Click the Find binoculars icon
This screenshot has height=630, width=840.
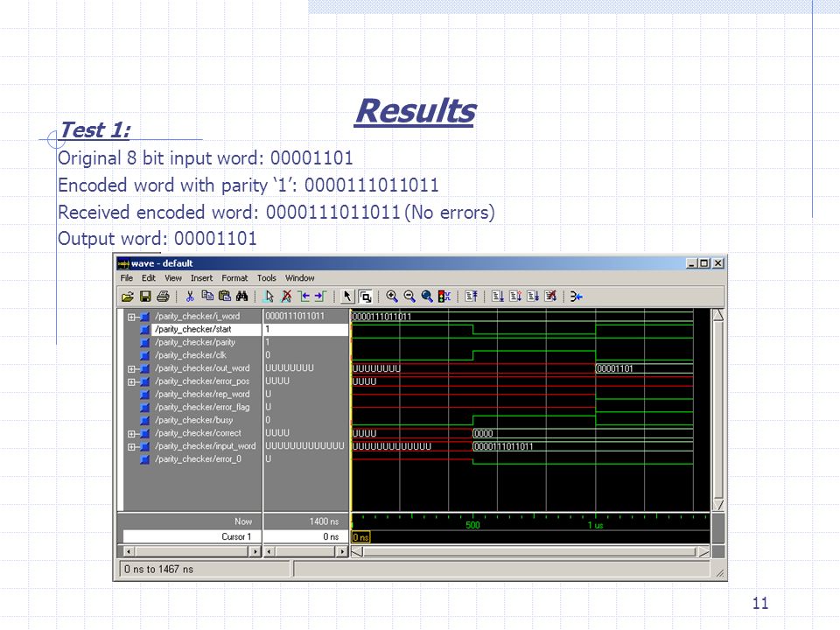coord(242,297)
